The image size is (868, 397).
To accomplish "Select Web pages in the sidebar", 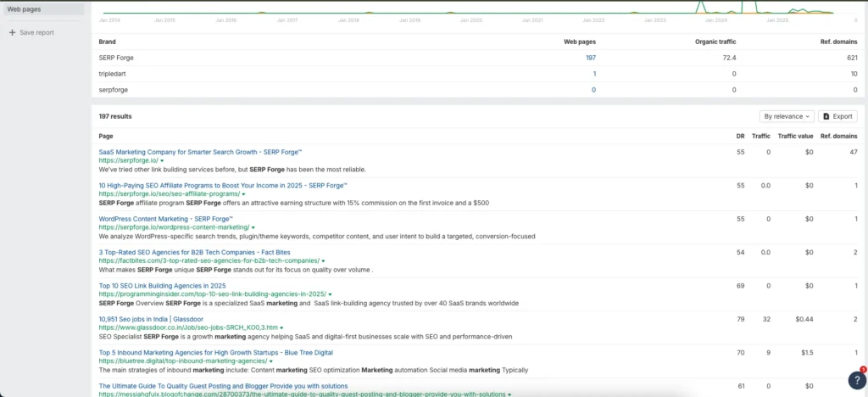I will [x=25, y=8].
